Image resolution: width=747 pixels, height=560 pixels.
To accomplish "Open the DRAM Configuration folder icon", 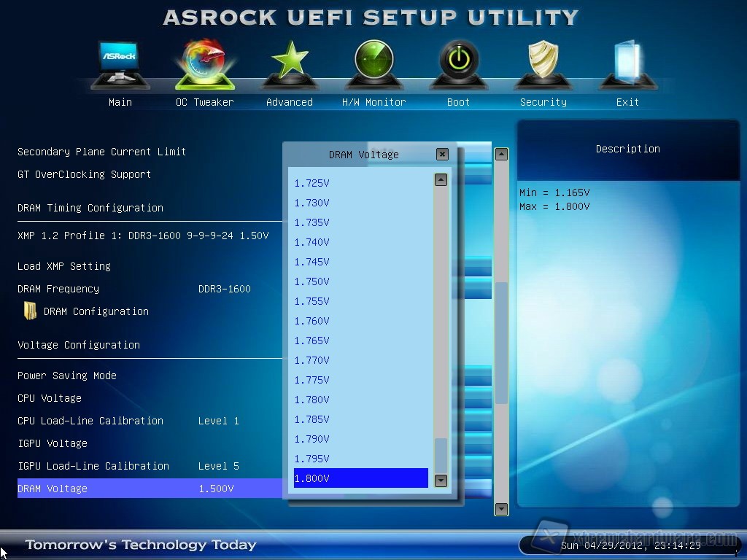I will tap(30, 311).
